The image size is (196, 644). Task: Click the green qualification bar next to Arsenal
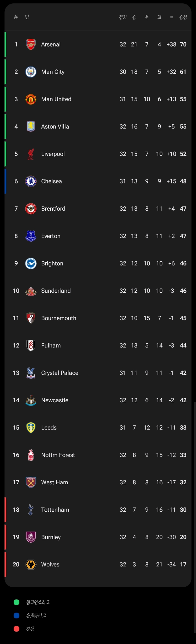5,44
